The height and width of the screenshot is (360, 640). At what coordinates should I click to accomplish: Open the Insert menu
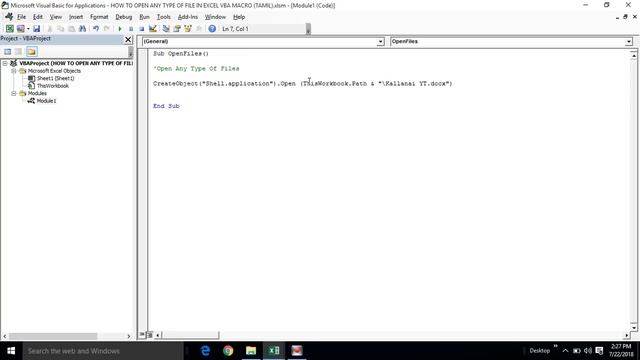click(76, 17)
